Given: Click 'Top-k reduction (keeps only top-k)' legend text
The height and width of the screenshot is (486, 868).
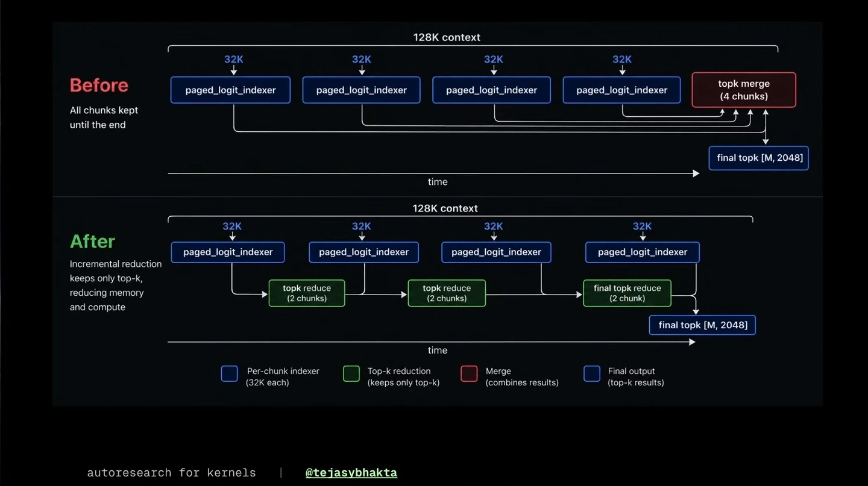Looking at the screenshot, I should [403, 377].
